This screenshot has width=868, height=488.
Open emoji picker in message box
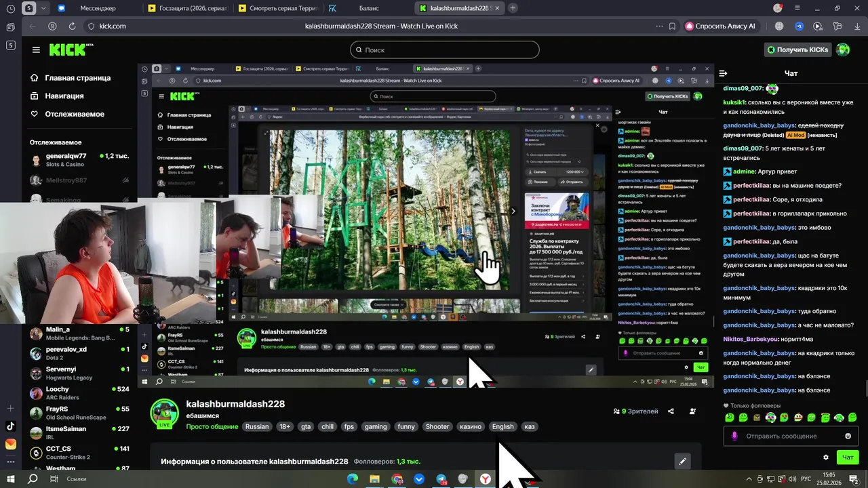point(848,436)
